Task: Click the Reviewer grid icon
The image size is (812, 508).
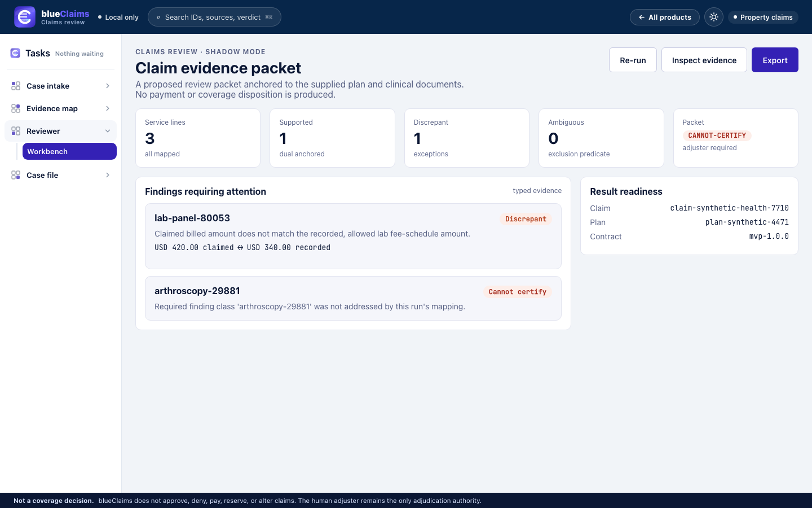Action: 16,131
